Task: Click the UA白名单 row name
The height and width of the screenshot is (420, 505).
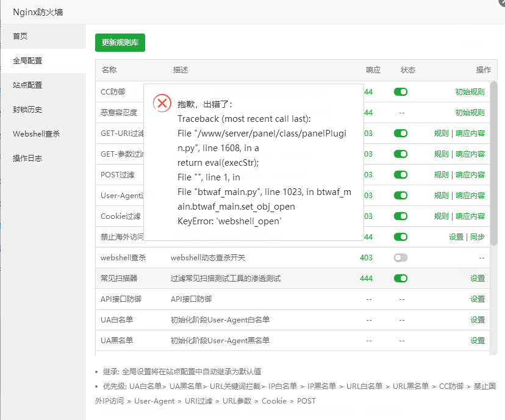Action: 117,319
